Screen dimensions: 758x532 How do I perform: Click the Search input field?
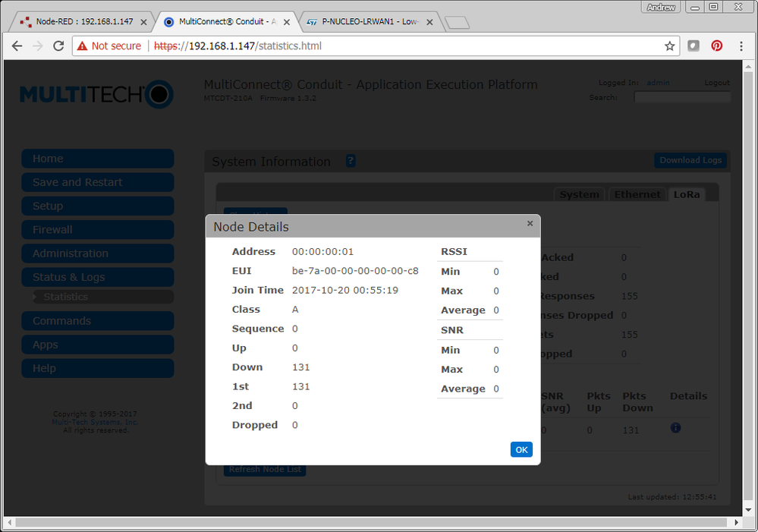(x=682, y=97)
